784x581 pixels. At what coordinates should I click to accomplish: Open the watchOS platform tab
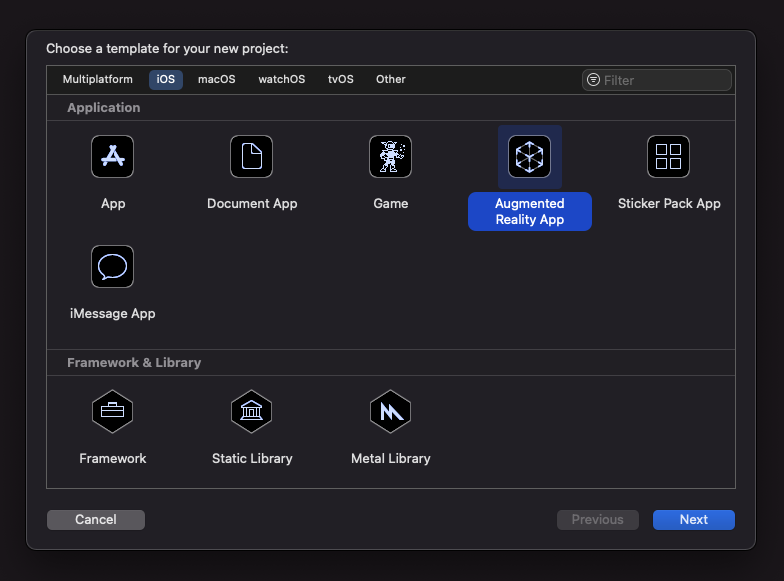pos(281,80)
